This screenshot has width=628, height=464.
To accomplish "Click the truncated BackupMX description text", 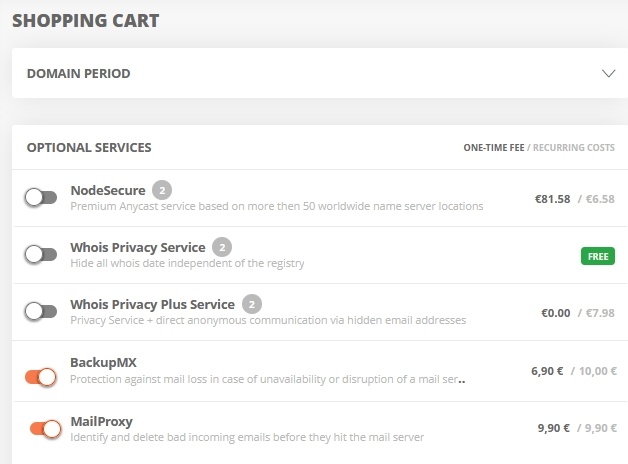I will coord(268,379).
